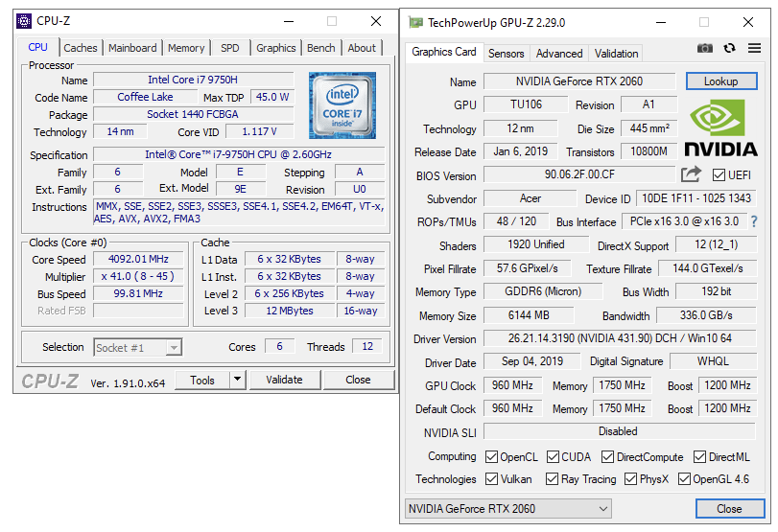Open the GPU-Z hamburger menu
778x532 pixels.
tap(754, 48)
